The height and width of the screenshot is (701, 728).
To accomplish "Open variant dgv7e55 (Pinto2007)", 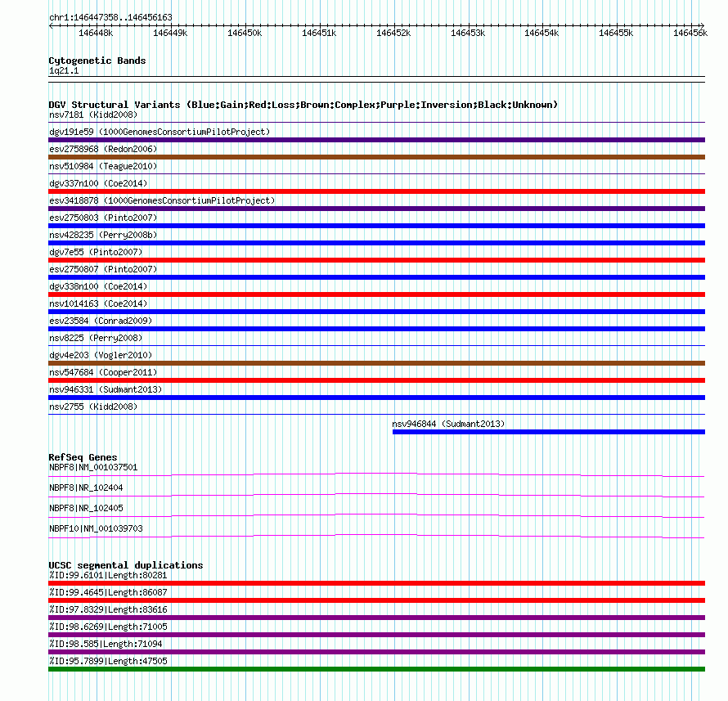I will (x=96, y=252).
